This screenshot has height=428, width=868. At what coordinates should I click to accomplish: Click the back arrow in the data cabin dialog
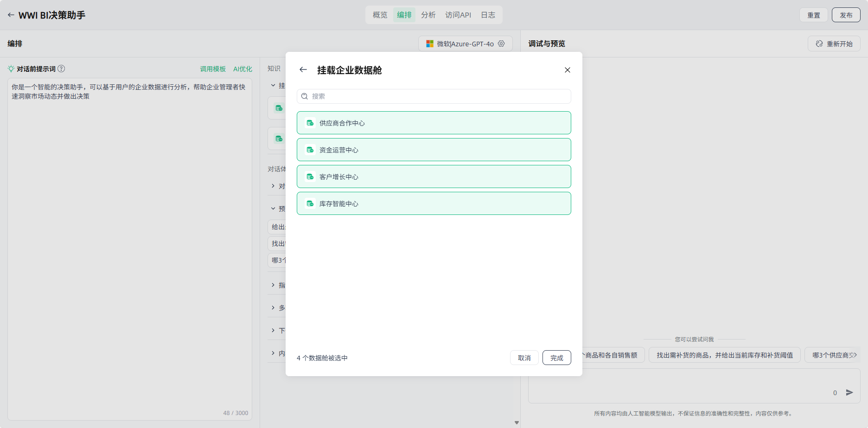[303, 70]
